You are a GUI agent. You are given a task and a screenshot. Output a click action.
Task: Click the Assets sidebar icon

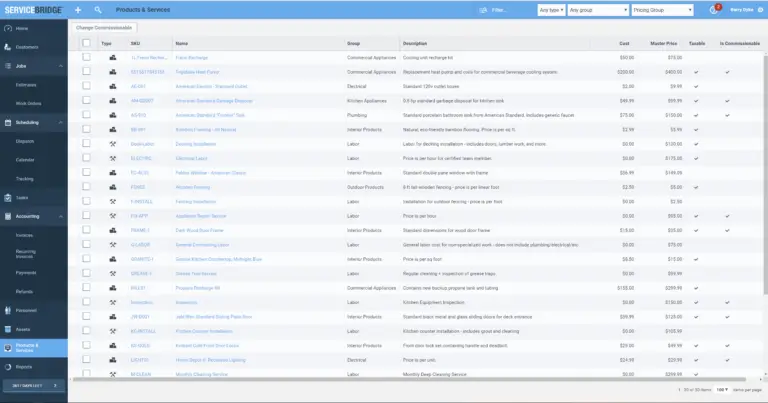pyautogui.click(x=8, y=329)
